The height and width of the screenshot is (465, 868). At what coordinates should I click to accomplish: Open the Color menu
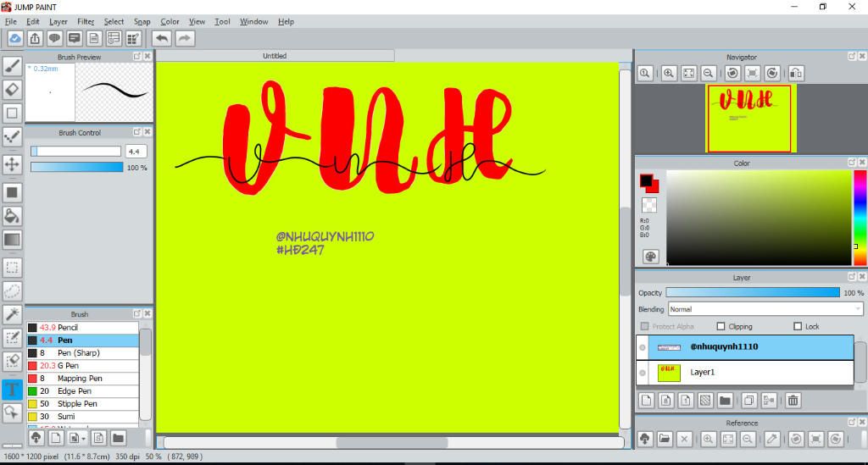pyautogui.click(x=170, y=21)
